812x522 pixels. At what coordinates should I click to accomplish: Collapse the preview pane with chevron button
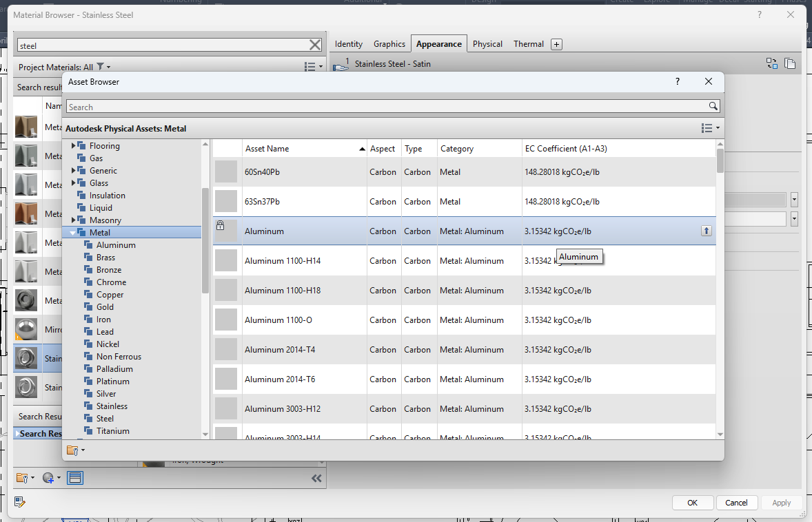316,478
